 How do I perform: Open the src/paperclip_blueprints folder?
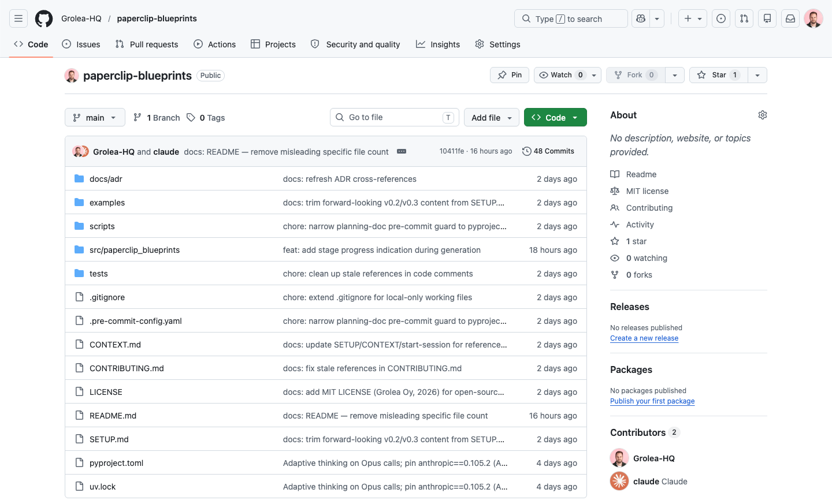pyautogui.click(x=135, y=250)
